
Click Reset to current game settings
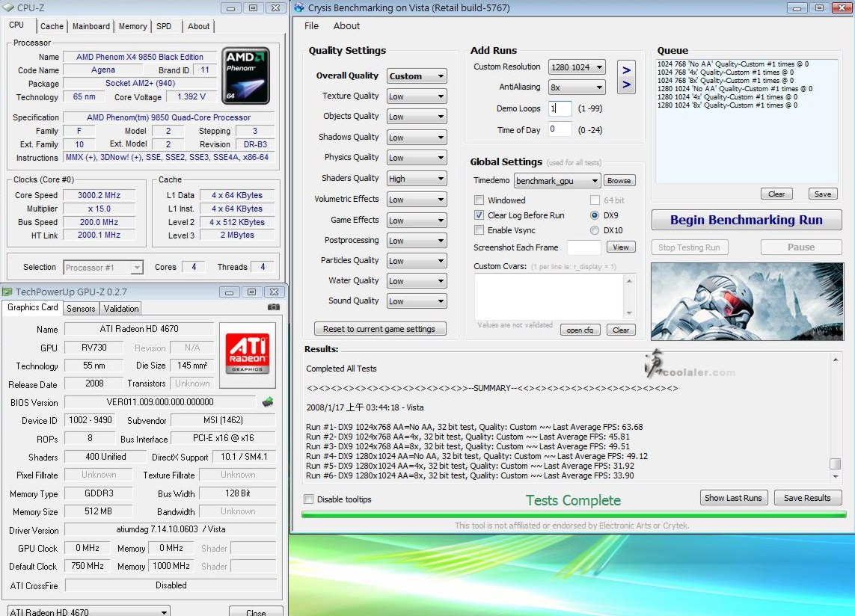point(380,329)
